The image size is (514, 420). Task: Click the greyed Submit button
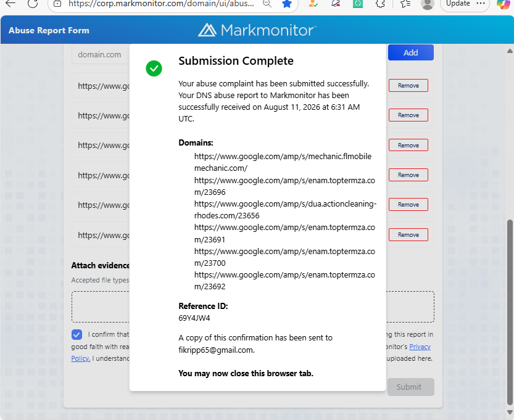[411, 387]
